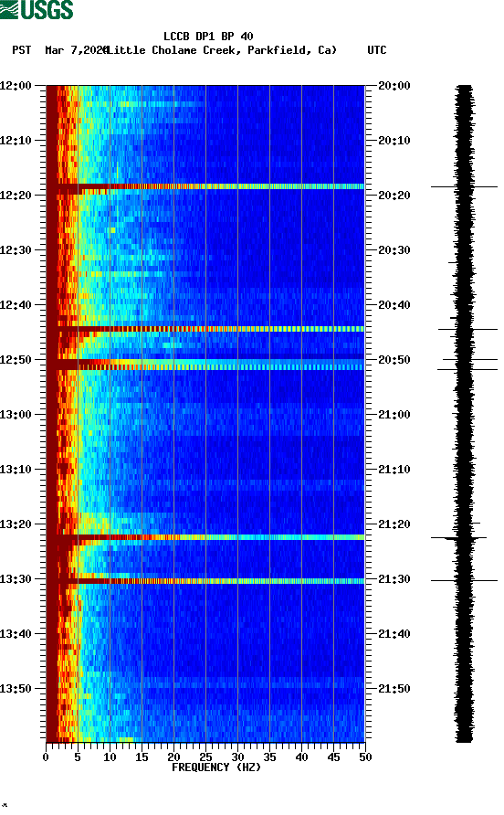Viewport: 504px width, 815px height.
Task: Click the seismogram waveform spike near 21:22 UTC
Action: point(458,538)
